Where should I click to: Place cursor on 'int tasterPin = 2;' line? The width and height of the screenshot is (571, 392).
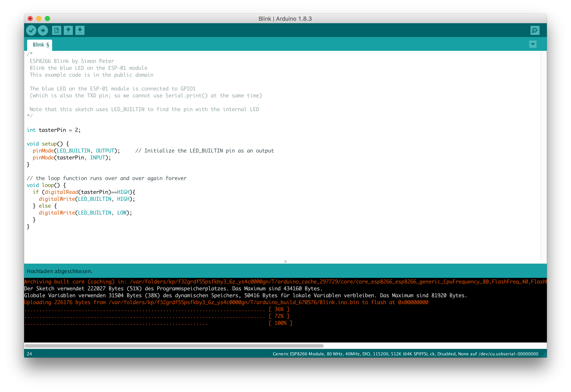click(x=54, y=130)
